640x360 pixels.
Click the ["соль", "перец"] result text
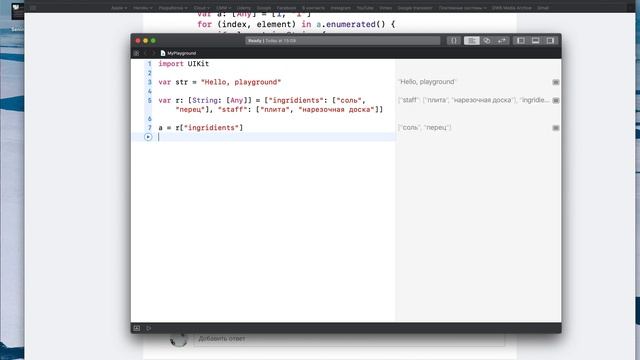pyautogui.click(x=424, y=128)
